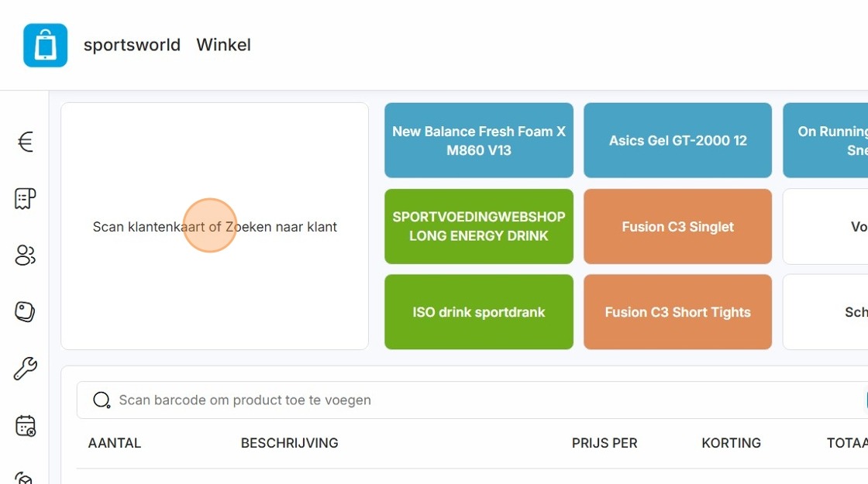Screen dimensions: 868x484
Task: Open the receipts sidebar icon
Action: (x=25, y=198)
